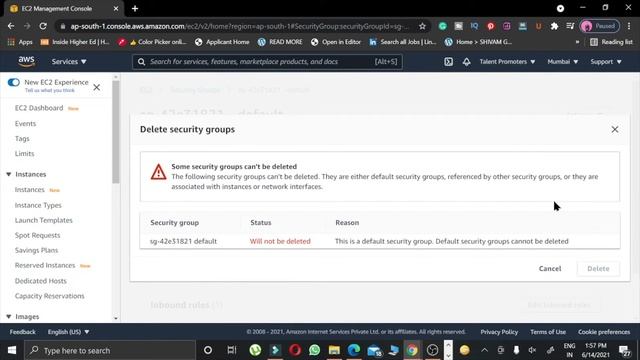Image resolution: width=640 pixels, height=360 pixels.
Task: Close the Delete security groups dialog
Action: (x=615, y=129)
